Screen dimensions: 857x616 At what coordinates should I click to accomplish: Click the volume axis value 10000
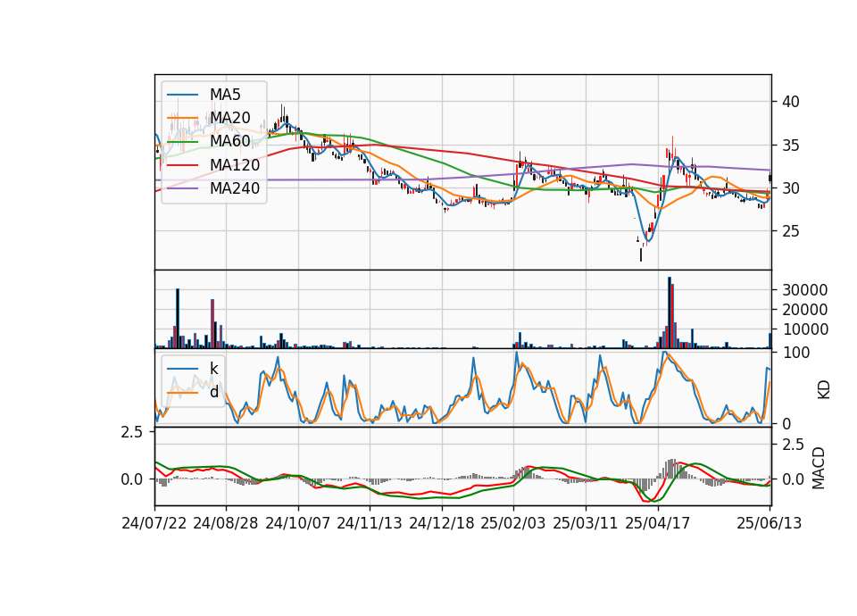(x=804, y=329)
